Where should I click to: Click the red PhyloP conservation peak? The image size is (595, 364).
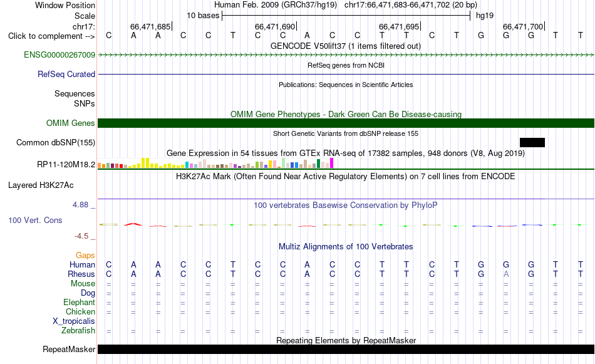133,224
